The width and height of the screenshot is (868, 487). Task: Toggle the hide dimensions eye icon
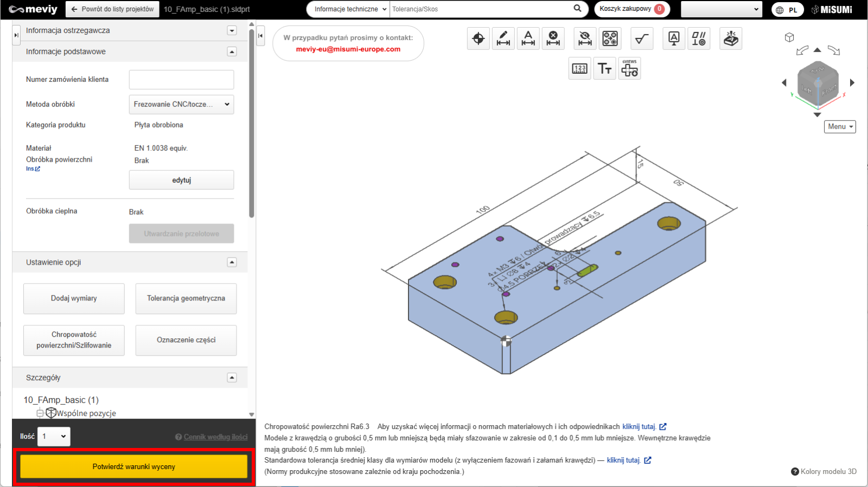[585, 39]
